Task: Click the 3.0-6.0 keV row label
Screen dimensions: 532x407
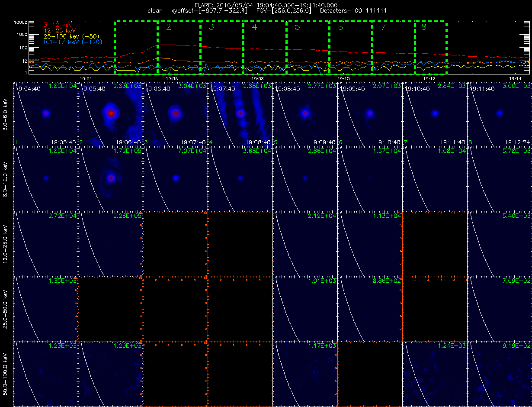Action: [x=5, y=114]
